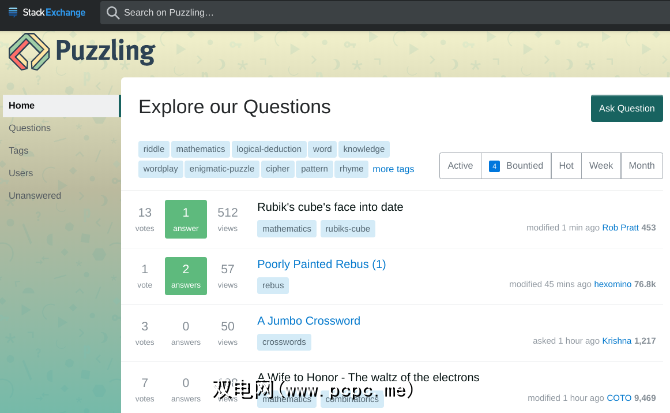The height and width of the screenshot is (413, 670).
Task: Open question A Jumbo Crossword
Action: (309, 321)
